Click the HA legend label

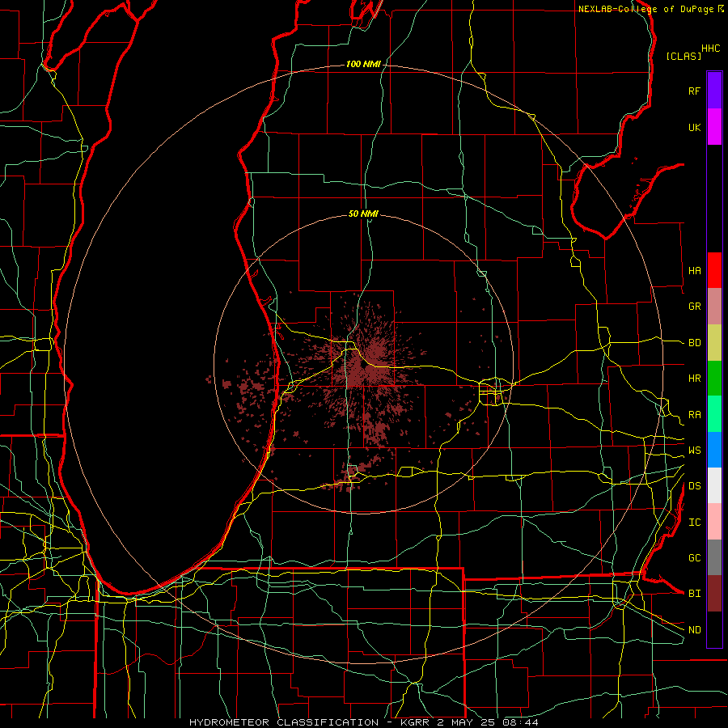[x=694, y=271]
